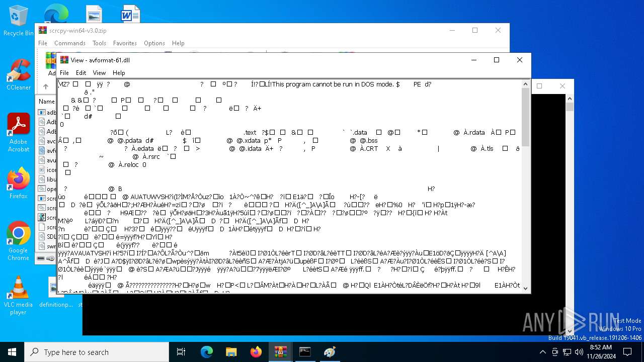Click the viewer scroll-down arrow

[x=526, y=288]
